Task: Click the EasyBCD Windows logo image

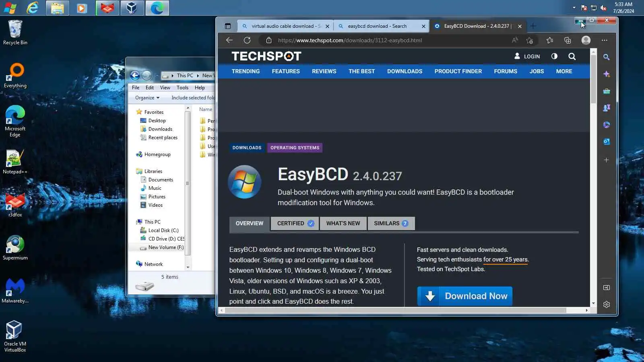Action: point(245,182)
